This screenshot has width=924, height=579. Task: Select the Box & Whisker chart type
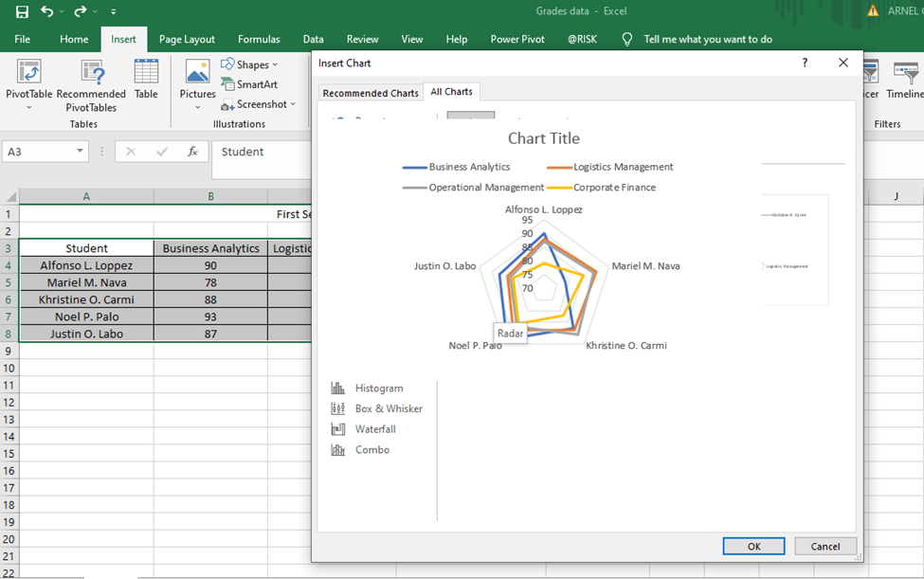coord(376,408)
